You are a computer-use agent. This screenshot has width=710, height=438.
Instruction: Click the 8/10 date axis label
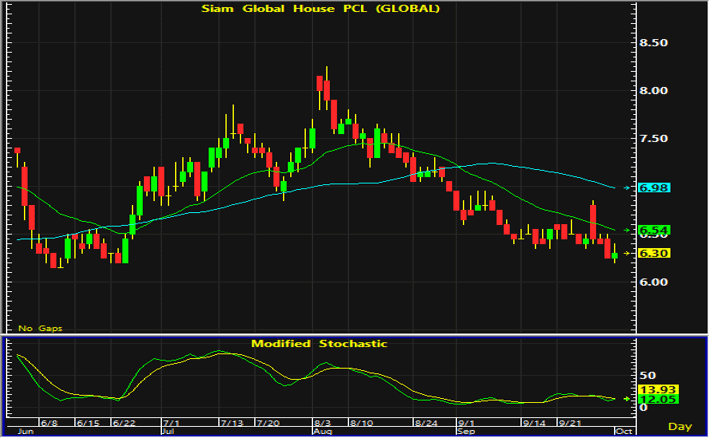point(361,423)
